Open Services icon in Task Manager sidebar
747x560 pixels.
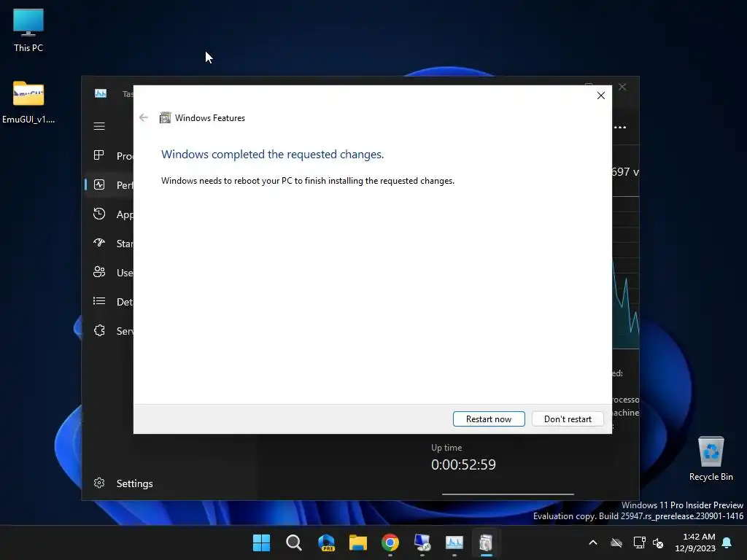[x=99, y=330]
